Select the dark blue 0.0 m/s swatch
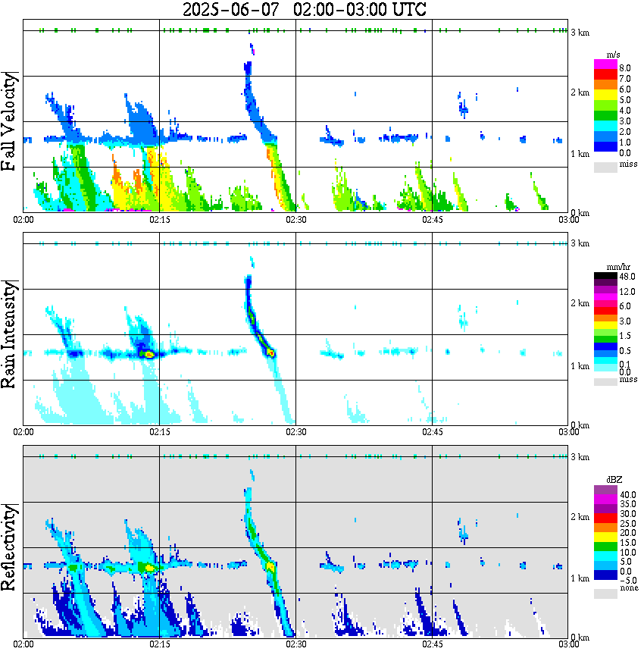This screenshot has height=658, width=644. tap(605, 147)
